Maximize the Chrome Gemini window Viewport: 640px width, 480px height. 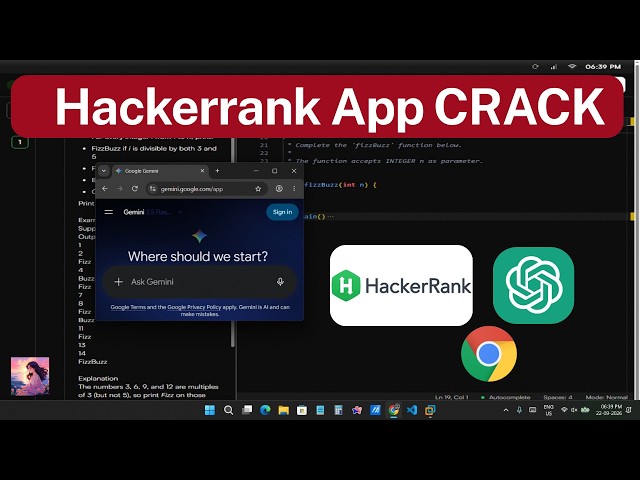(275, 171)
